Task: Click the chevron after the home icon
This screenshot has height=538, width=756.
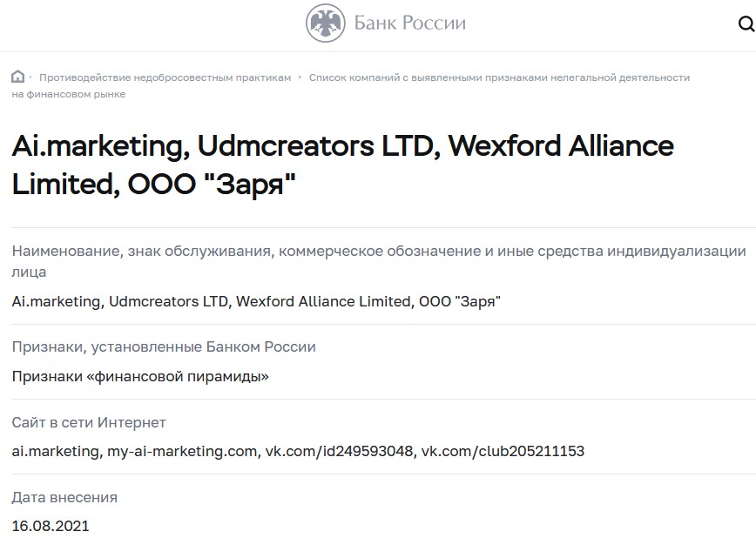Action: click(x=31, y=77)
